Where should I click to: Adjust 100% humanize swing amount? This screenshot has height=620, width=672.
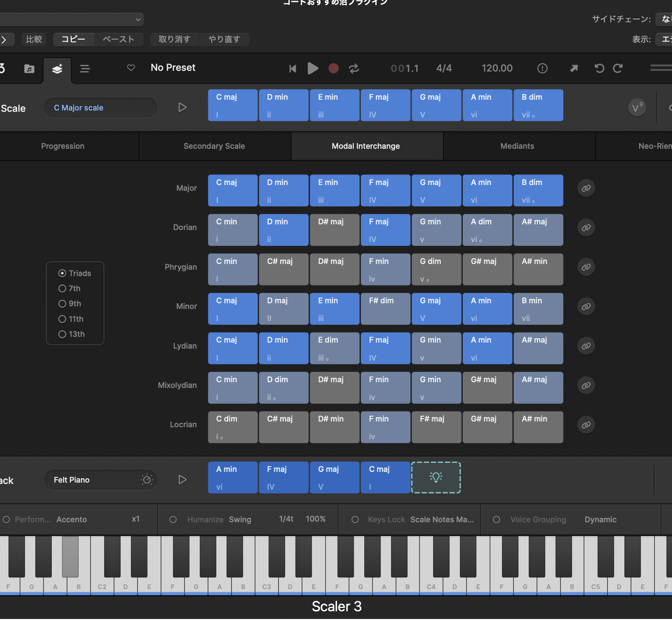pyautogui.click(x=316, y=519)
